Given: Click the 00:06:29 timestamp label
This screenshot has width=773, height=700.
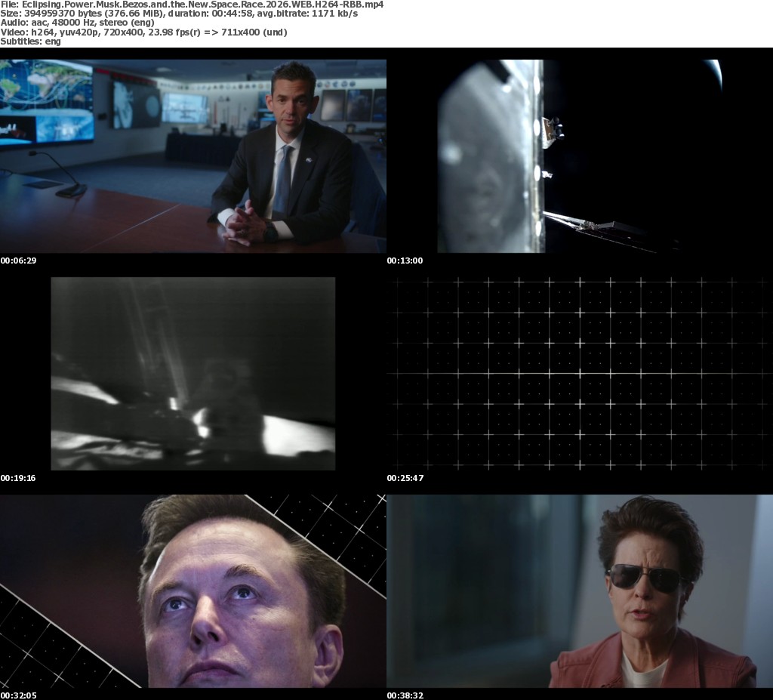Looking at the screenshot, I should pyautogui.click(x=18, y=261).
